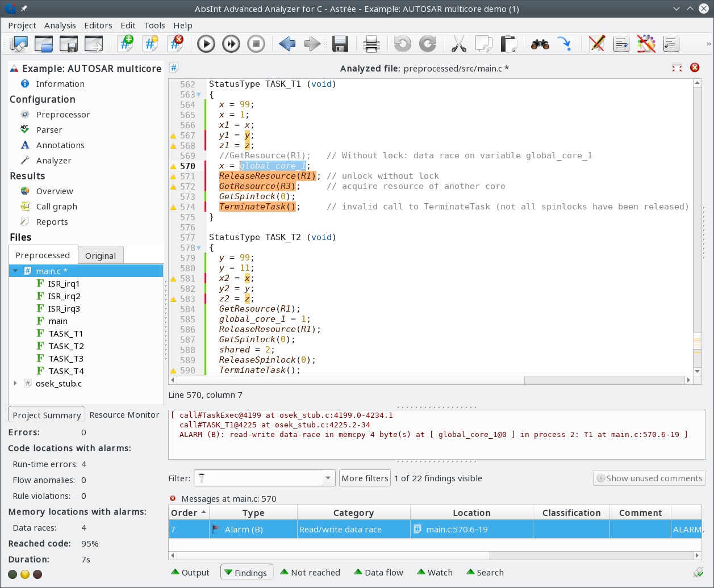
Task: Open the Editors menu
Action: click(98, 26)
